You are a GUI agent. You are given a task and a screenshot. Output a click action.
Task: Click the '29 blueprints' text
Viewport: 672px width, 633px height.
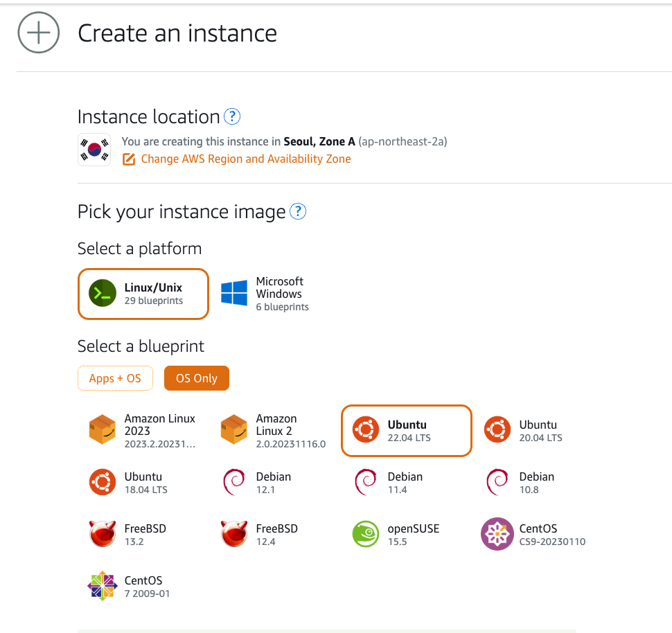coord(153,301)
